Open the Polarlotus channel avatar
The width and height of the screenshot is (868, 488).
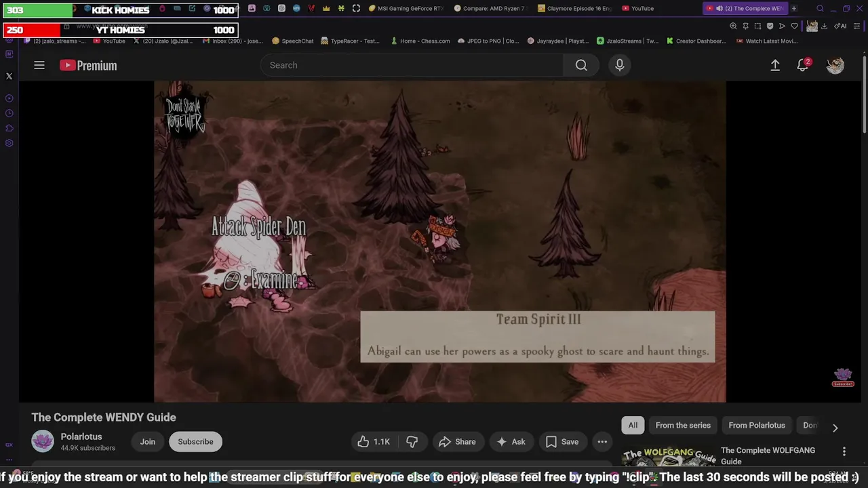click(43, 442)
